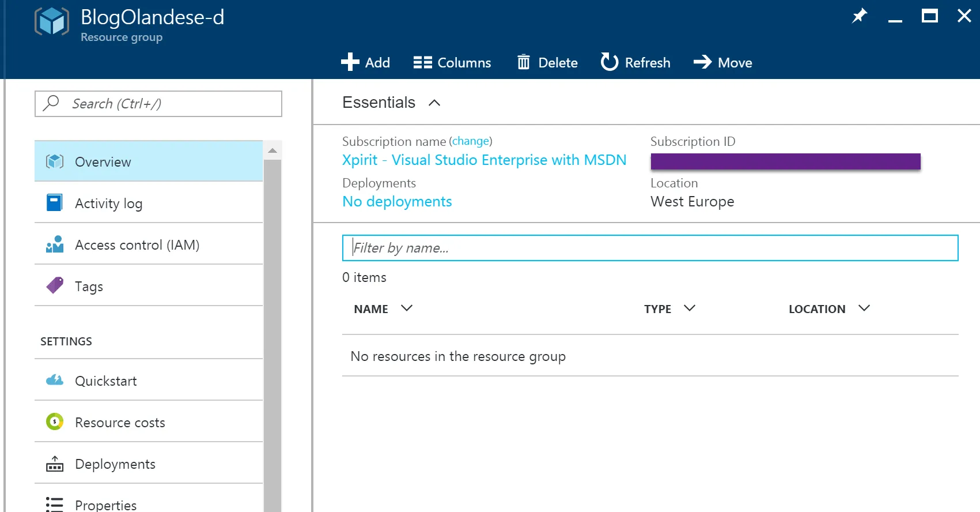980x512 pixels.
Task: Open the Properties settings item
Action: [149, 499]
